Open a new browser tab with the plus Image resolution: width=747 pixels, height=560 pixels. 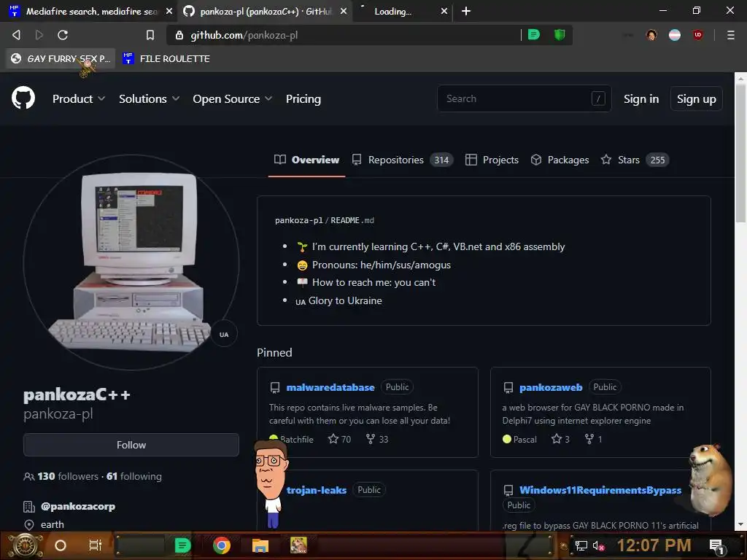pos(466,11)
